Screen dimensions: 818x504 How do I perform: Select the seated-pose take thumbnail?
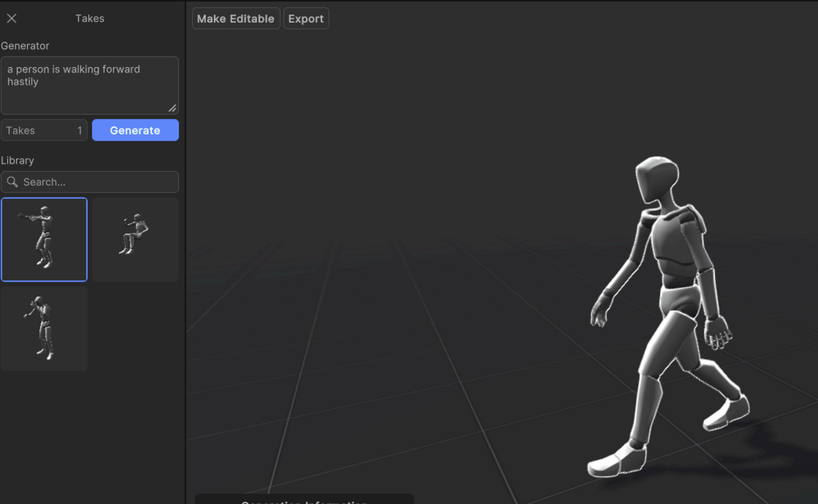point(135,239)
